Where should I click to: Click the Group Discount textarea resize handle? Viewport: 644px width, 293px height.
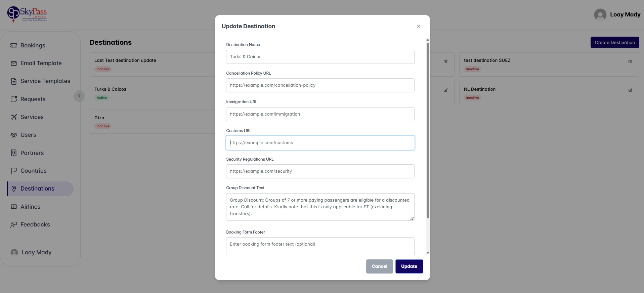coord(412,218)
